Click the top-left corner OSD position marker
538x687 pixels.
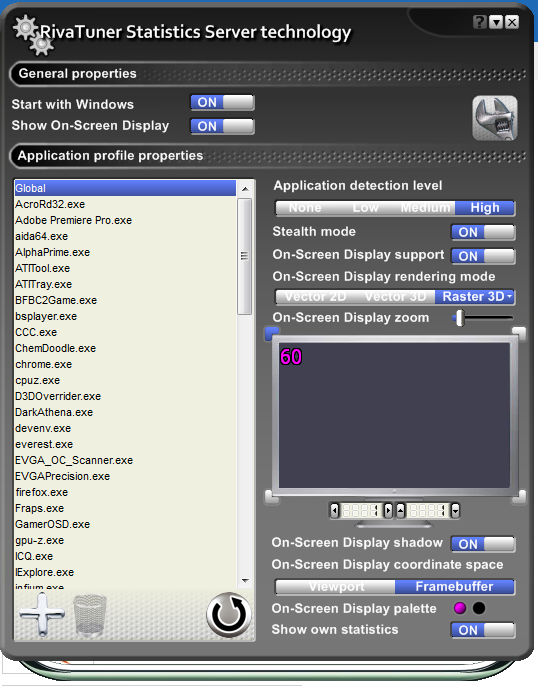coord(272,333)
